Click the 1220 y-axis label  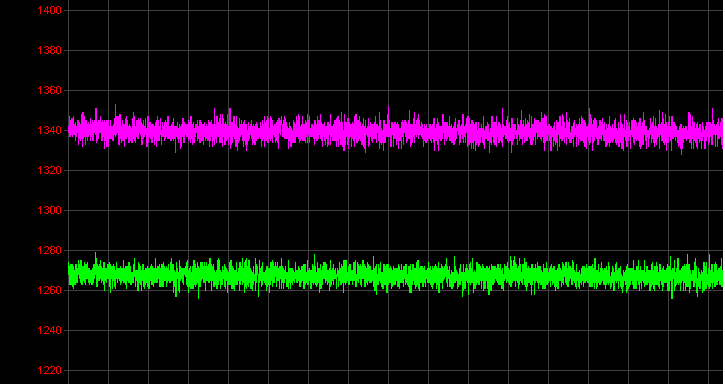tap(49, 370)
